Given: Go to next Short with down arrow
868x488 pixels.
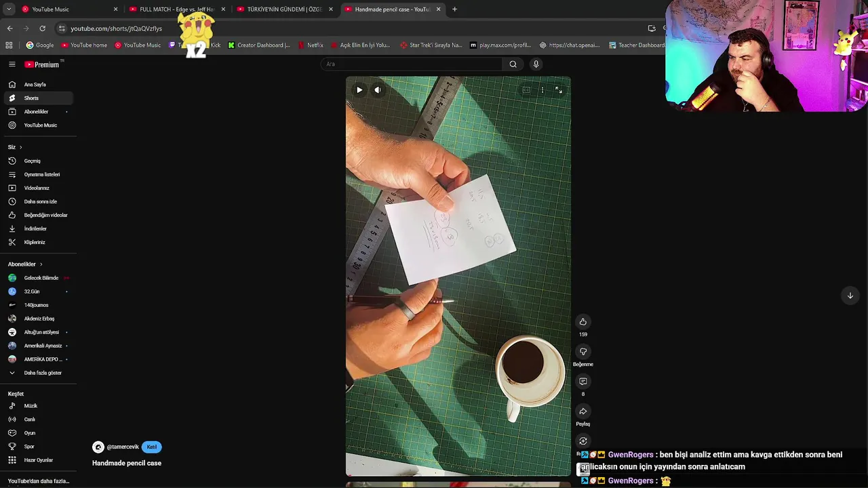Looking at the screenshot, I should pyautogui.click(x=850, y=296).
